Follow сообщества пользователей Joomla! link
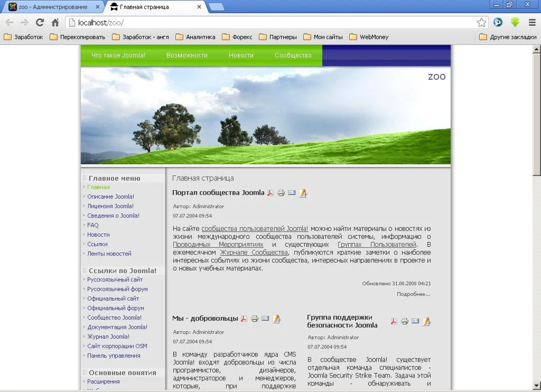The height and width of the screenshot is (392, 541). [x=255, y=228]
